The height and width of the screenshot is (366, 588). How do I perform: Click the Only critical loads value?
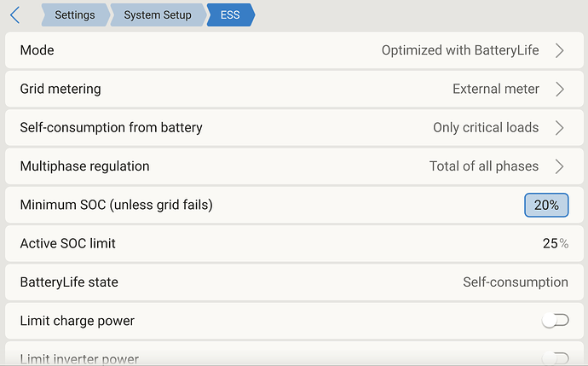tap(486, 128)
